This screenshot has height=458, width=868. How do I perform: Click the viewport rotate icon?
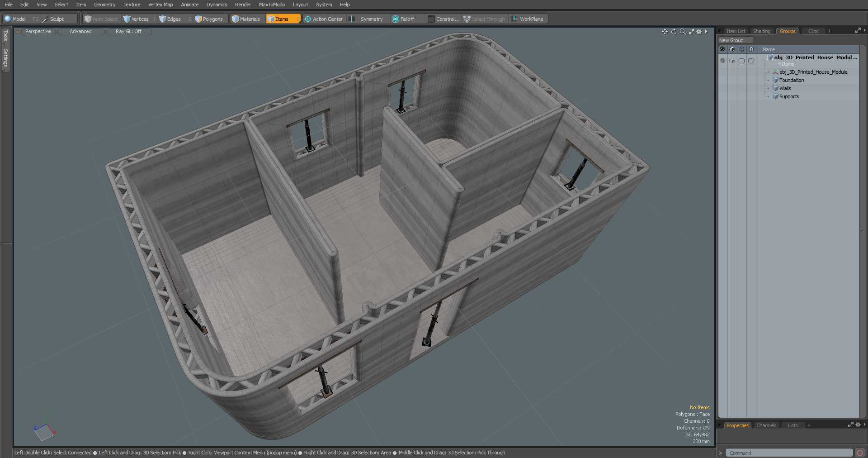674,32
